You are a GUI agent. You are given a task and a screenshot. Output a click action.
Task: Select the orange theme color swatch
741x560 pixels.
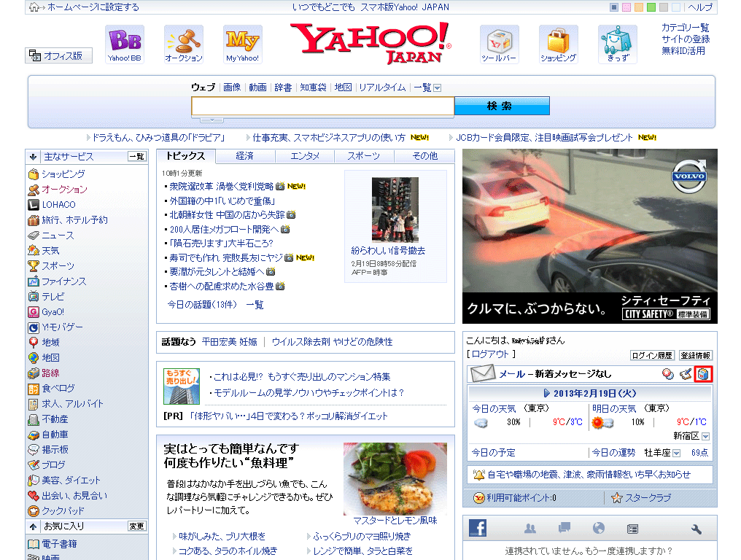(x=639, y=7)
